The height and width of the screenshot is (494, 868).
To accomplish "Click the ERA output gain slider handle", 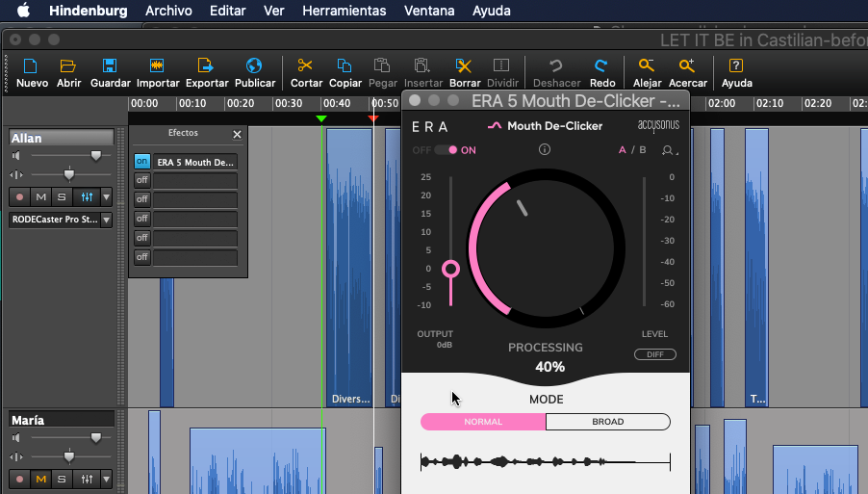I will pyautogui.click(x=450, y=270).
